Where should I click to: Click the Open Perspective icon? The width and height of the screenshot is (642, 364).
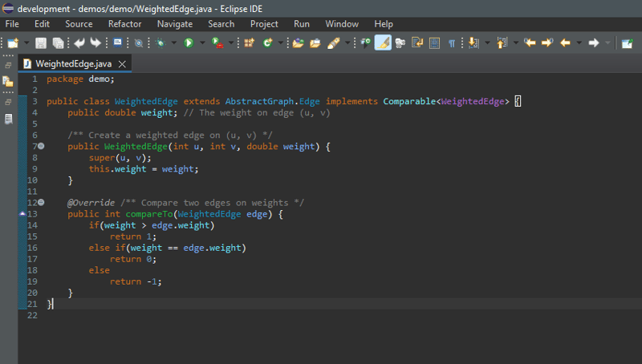coord(627,42)
